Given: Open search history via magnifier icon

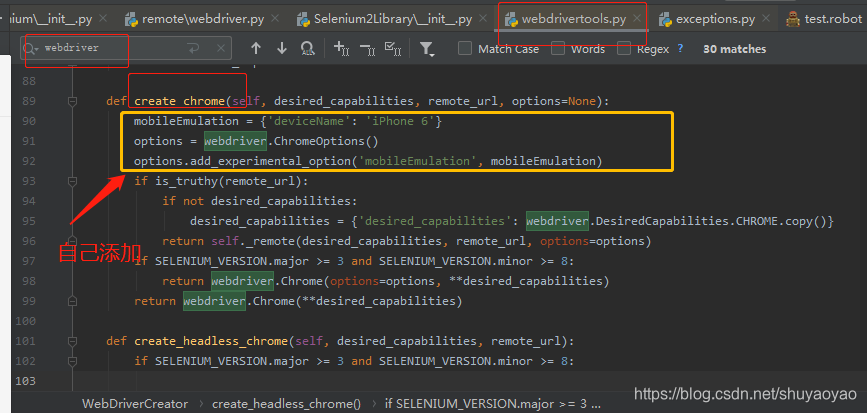Looking at the screenshot, I should click(31, 48).
